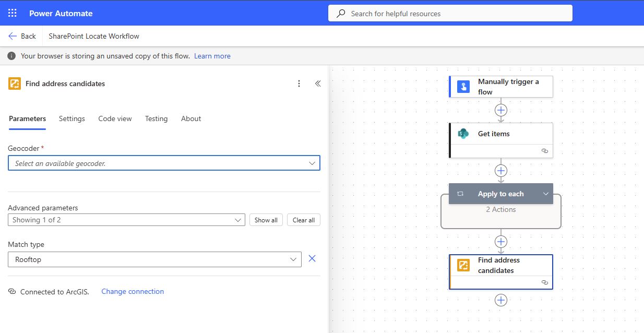Click the back arrow next to SharePoint Locate Workflow
This screenshot has width=644, height=333.
13,36
